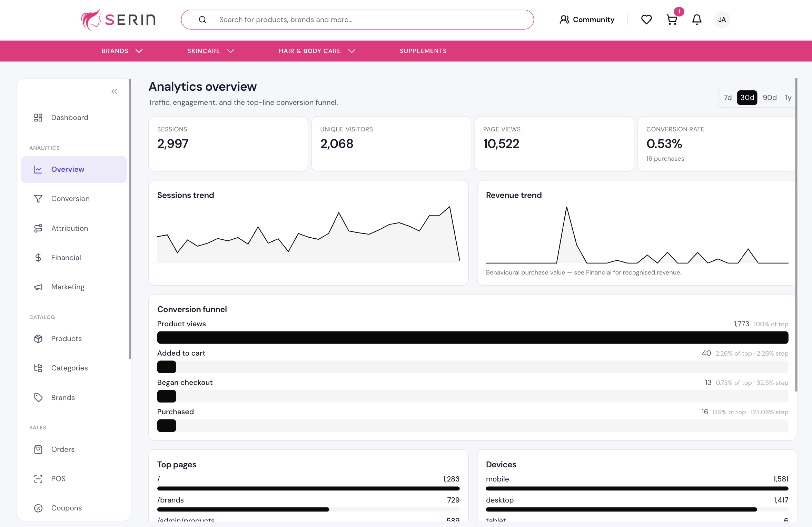Viewport: 812px width, 527px height.
Task: Click the Coupons badge icon
Action: pos(38,508)
